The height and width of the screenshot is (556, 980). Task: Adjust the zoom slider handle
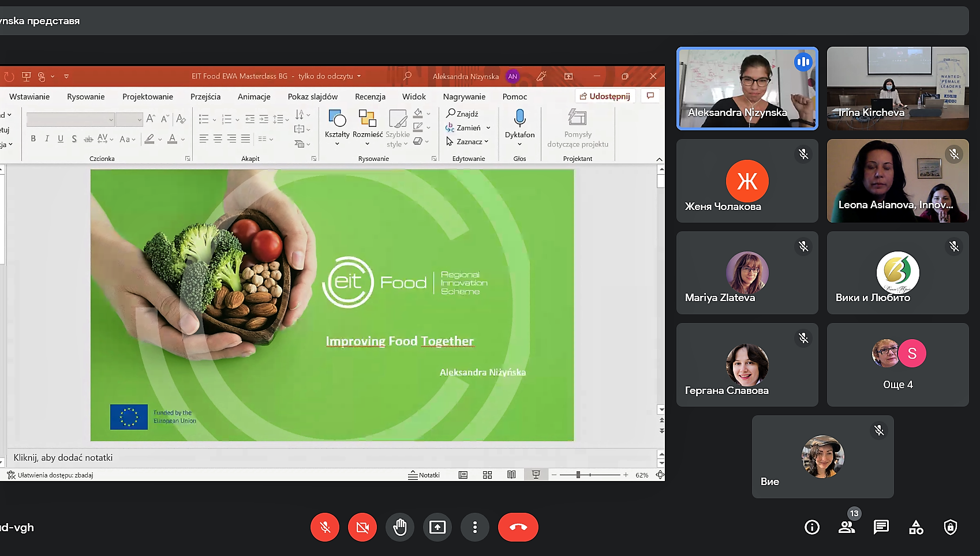coord(578,475)
